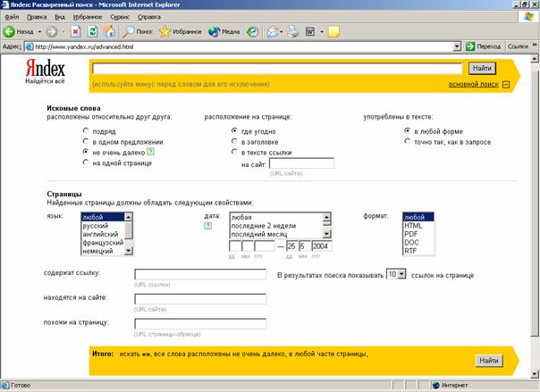Choose 'английский' in the language list

click(102, 234)
